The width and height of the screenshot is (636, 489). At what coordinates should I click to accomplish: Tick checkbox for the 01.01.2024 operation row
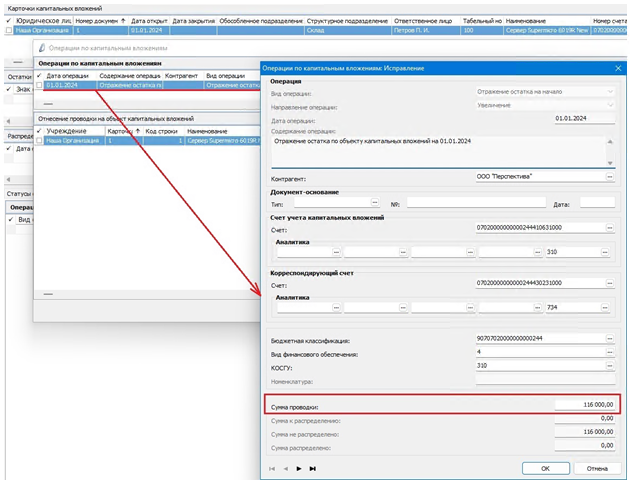40,85
